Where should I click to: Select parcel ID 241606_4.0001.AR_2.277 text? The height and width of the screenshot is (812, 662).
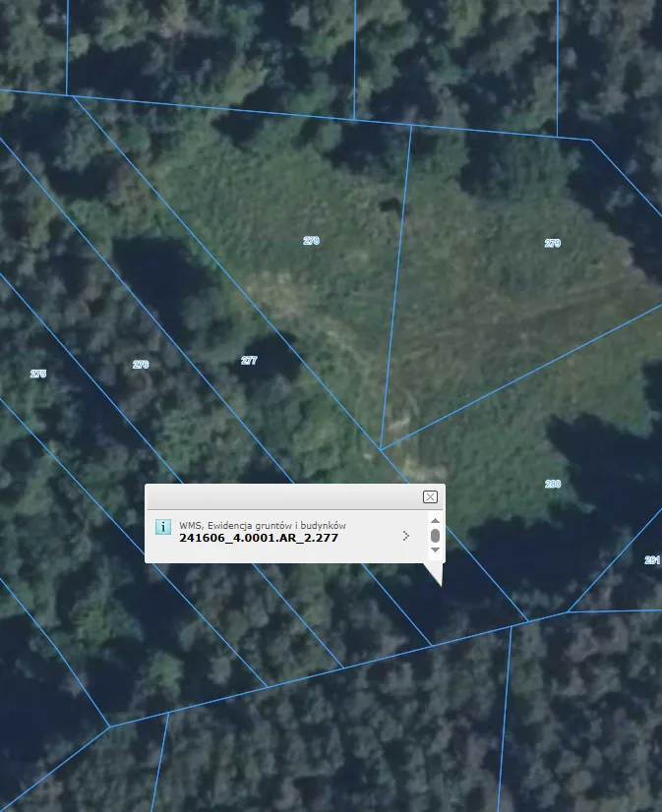pyautogui.click(x=259, y=538)
